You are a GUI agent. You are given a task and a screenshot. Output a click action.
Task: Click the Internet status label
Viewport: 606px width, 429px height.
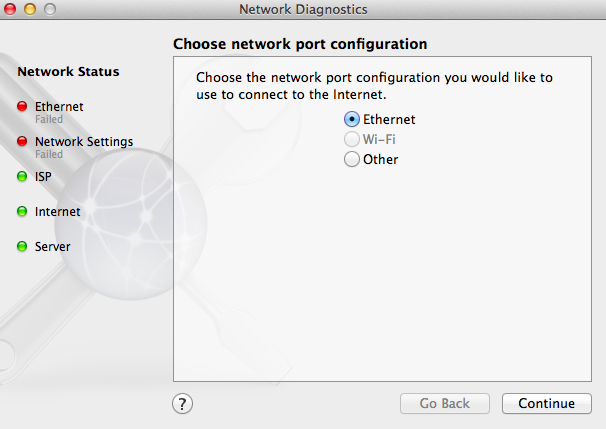pyautogui.click(x=57, y=212)
